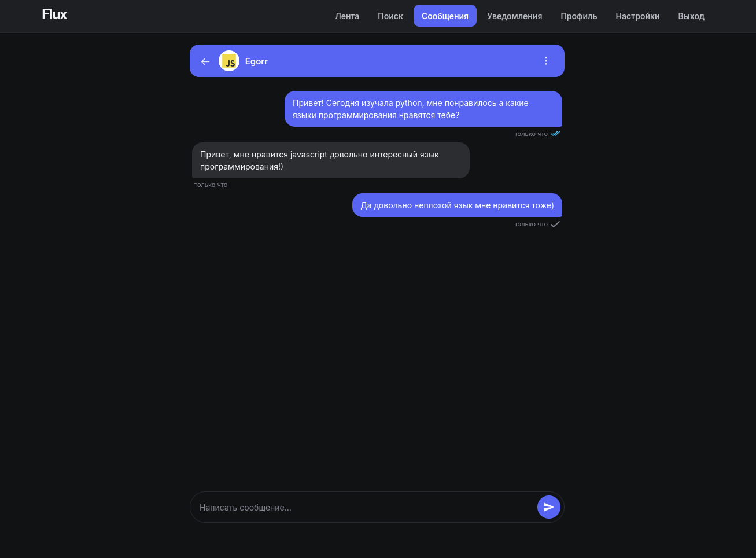Navigate to Профиль page
Image resolution: width=756 pixels, height=558 pixels.
point(578,16)
